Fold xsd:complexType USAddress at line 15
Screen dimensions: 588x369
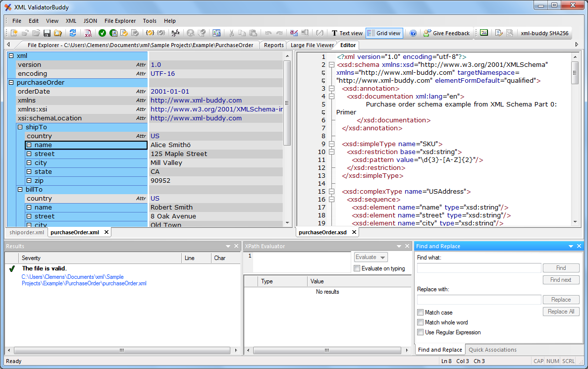pyautogui.click(x=331, y=192)
